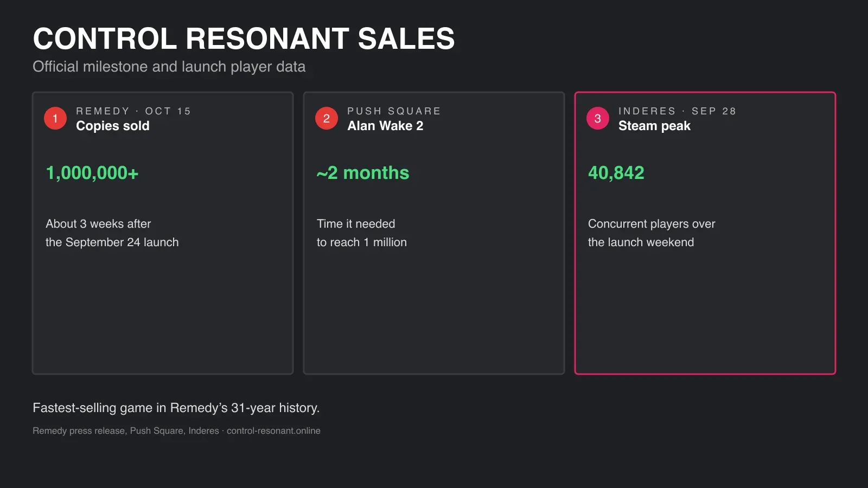Image resolution: width=868 pixels, height=488 pixels.
Task: Click the 'Time it needed' line
Action: (x=356, y=224)
